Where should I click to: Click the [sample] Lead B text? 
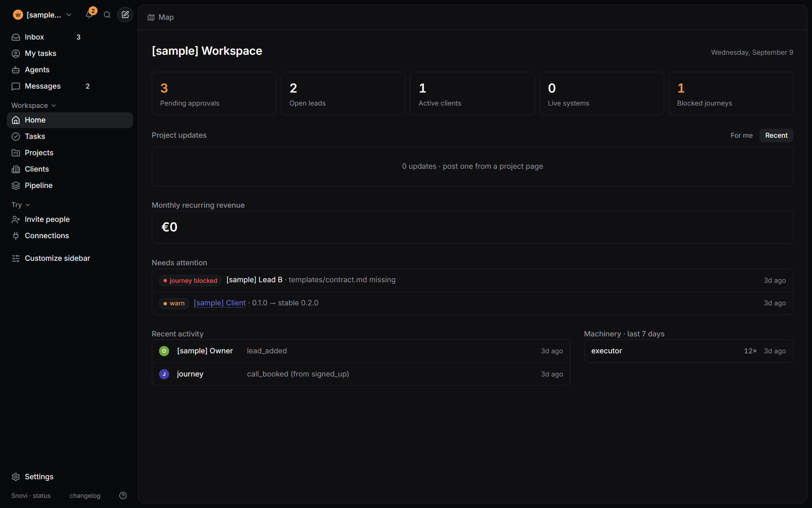pos(254,280)
